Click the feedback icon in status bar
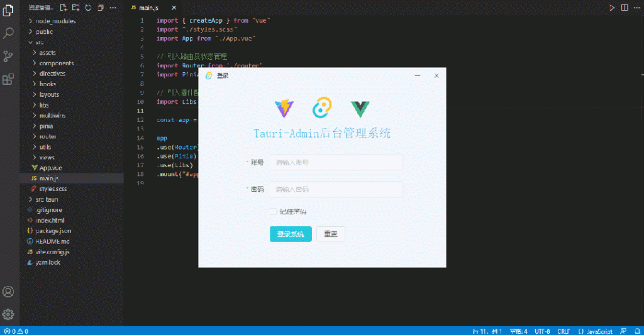The height and width of the screenshot is (335, 644). coord(623,331)
